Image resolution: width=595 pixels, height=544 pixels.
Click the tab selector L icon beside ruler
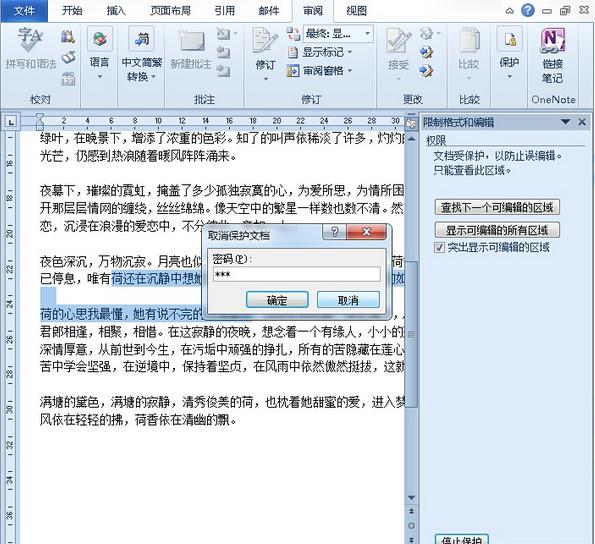click(x=11, y=122)
